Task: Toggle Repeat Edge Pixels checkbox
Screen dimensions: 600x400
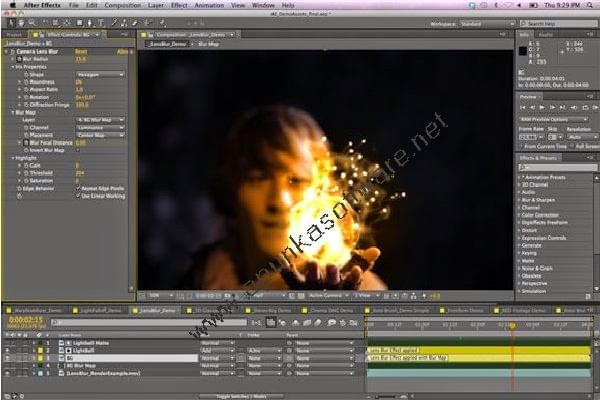Action: click(78, 188)
